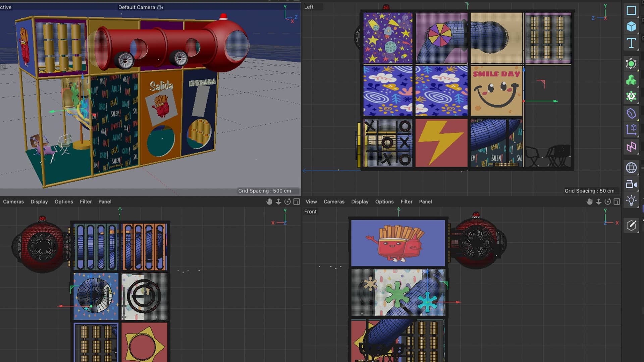Viewport: 644px width, 362px height.
Task: Add a Floor/environment globe object
Action: point(631,168)
